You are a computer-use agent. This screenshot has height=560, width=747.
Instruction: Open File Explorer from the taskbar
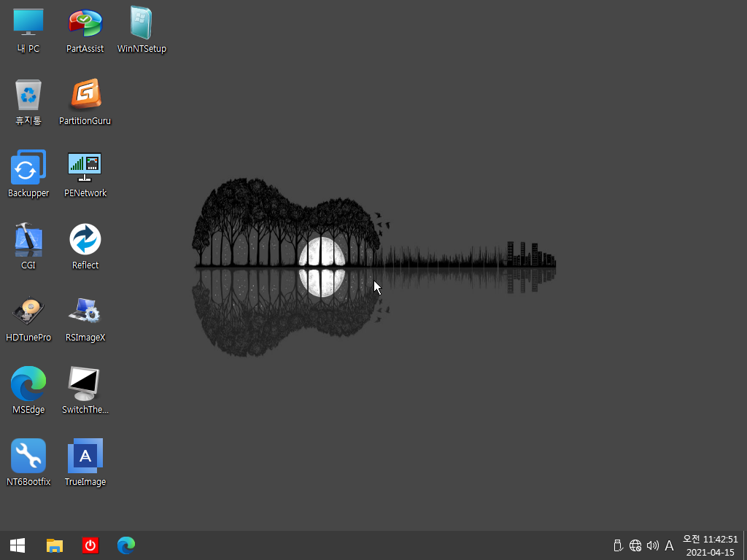tap(54, 545)
